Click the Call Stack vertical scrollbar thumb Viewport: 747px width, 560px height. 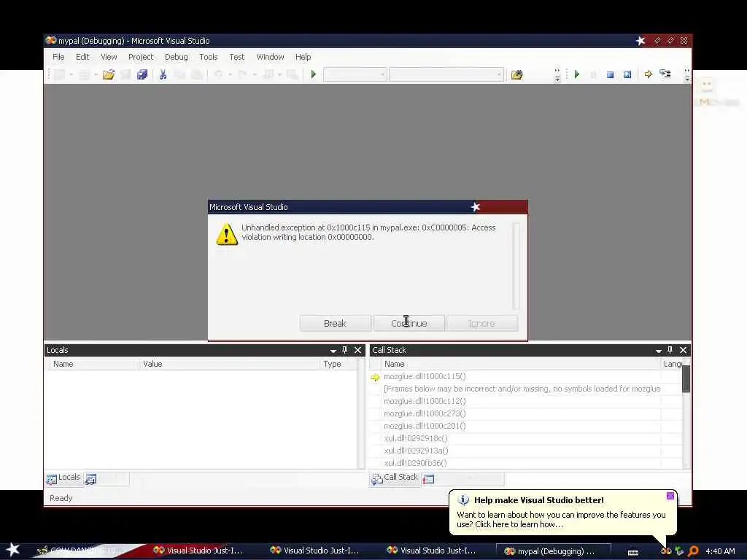pyautogui.click(x=686, y=379)
